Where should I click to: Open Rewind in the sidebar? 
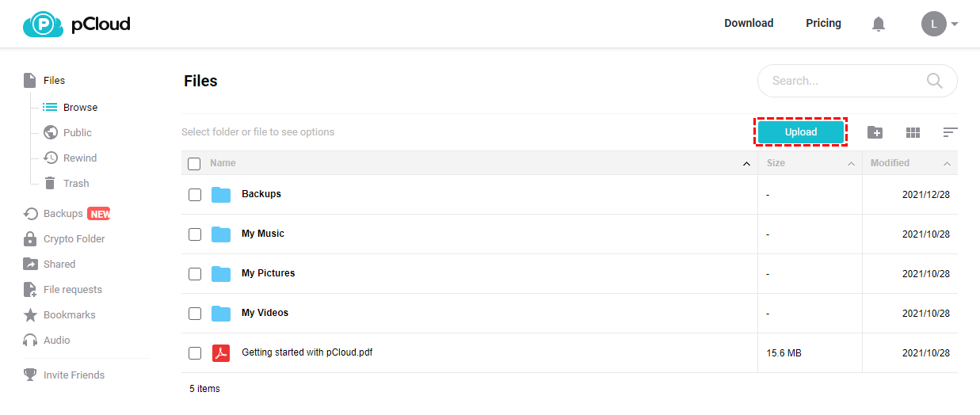point(79,158)
